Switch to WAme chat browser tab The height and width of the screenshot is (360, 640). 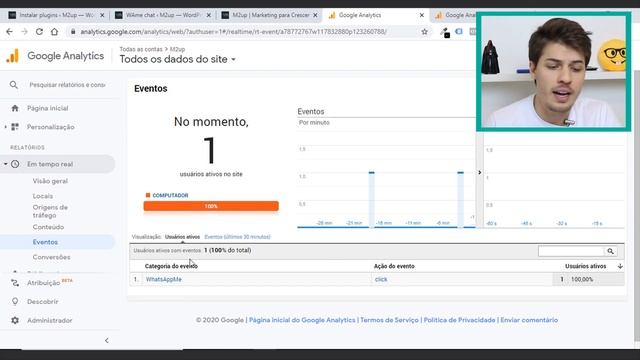click(x=163, y=15)
